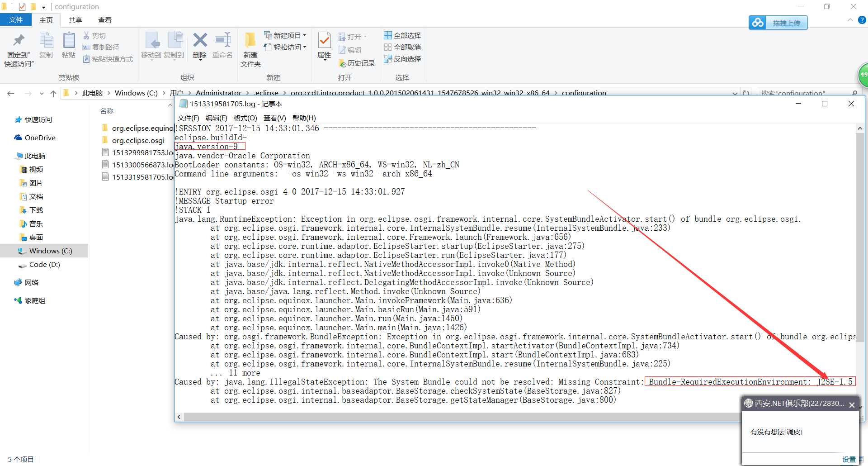The width and height of the screenshot is (868, 466).
Task: Go back with left arrow in Explorer
Action: click(x=11, y=93)
